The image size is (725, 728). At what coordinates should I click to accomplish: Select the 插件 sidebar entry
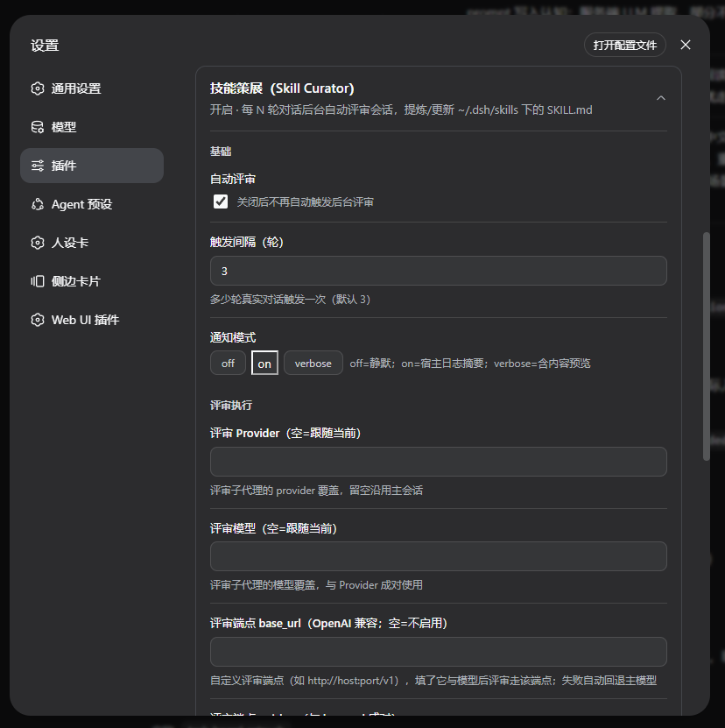(x=92, y=166)
